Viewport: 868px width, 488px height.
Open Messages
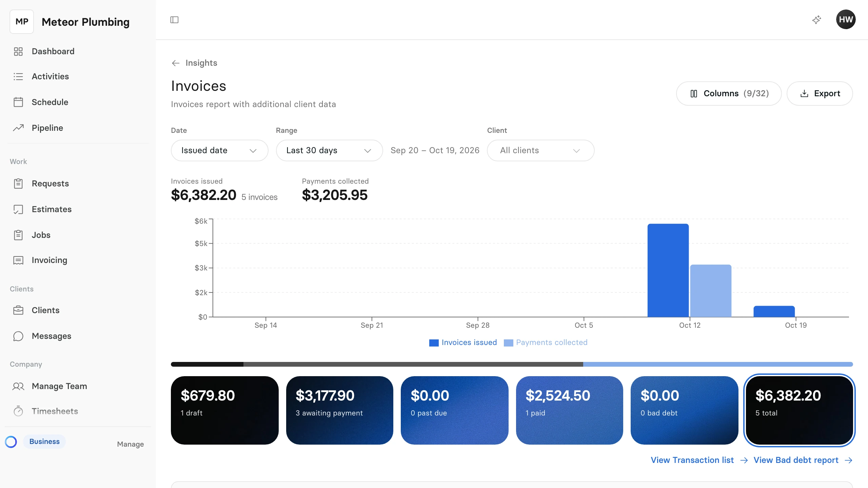click(x=78, y=336)
